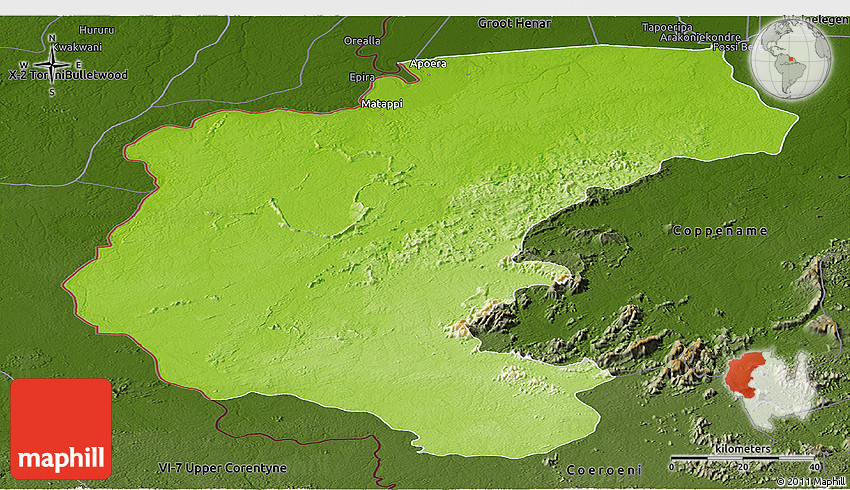Select the Apoera place label
This screenshot has height=490, width=850.
(429, 63)
